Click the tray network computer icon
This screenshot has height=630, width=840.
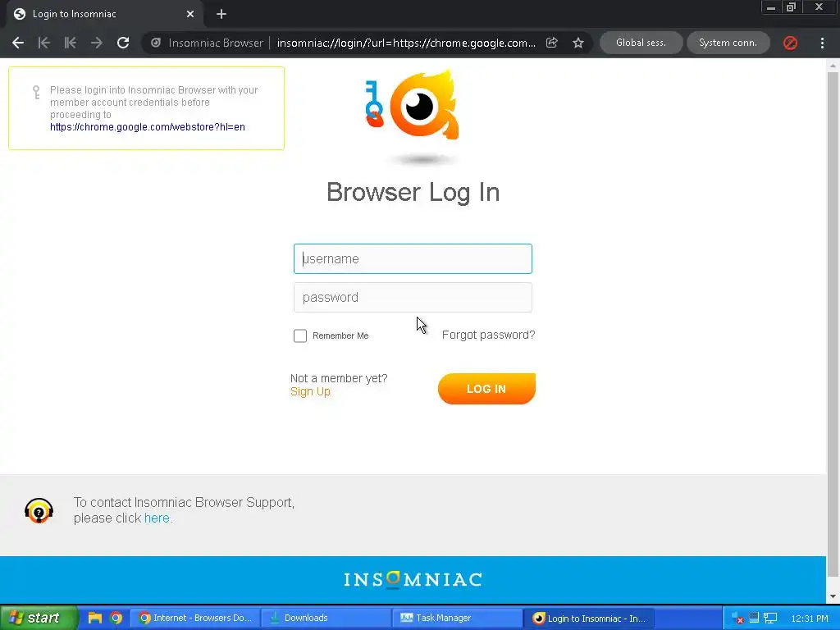770,619
